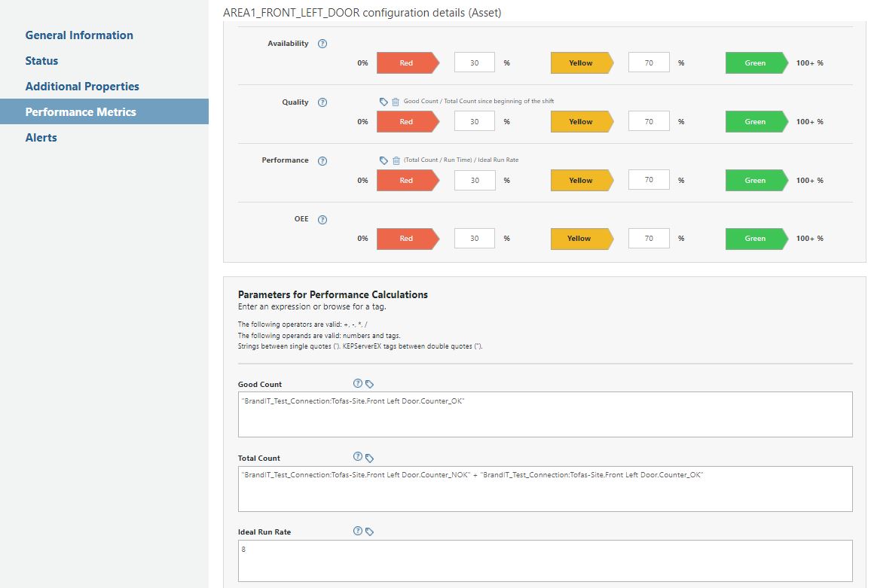Click the Quality Yellow indicator
The height and width of the screenshot is (588, 871).
582,122
